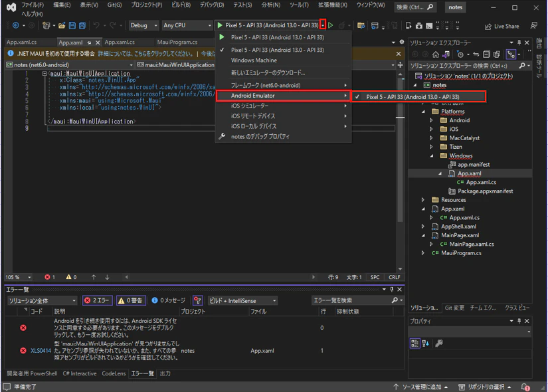Open the Any CPU platform dropdown
The image size is (548, 392).
point(187,25)
